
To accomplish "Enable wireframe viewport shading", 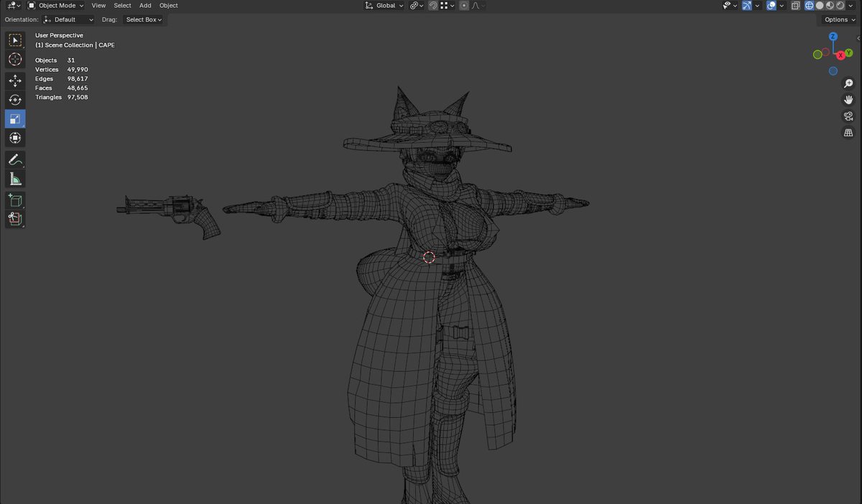I will 810,5.
